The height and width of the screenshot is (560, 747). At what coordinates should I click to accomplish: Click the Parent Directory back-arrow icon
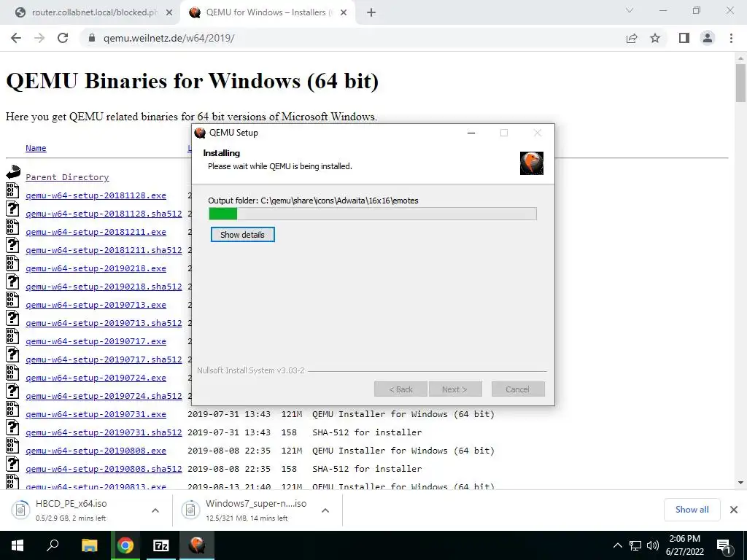click(x=13, y=172)
